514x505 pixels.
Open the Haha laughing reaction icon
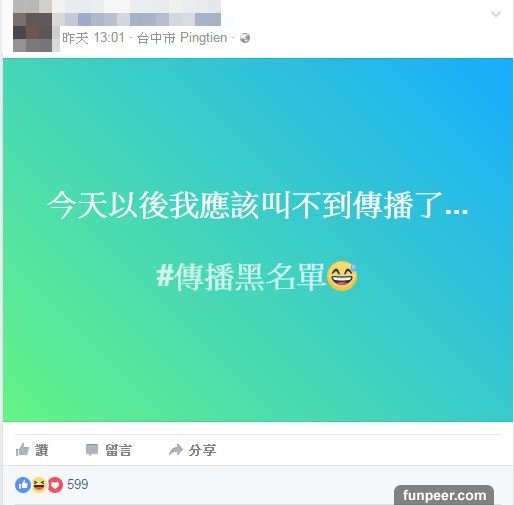(39, 485)
